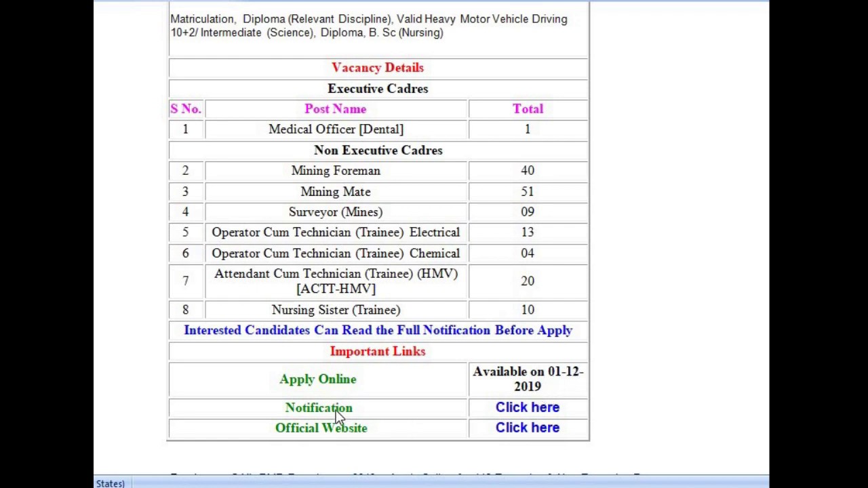Click '10+2/ Intermediate (Science)' qualification line
The width and height of the screenshot is (868, 488).
307,33
